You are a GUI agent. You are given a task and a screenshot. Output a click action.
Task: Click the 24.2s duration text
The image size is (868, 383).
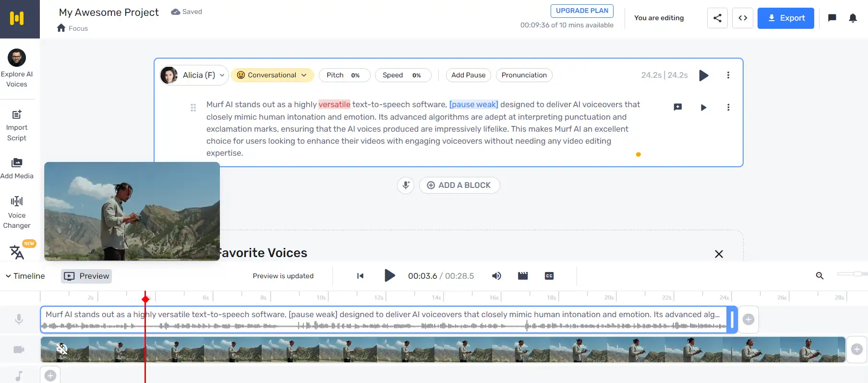tap(664, 75)
